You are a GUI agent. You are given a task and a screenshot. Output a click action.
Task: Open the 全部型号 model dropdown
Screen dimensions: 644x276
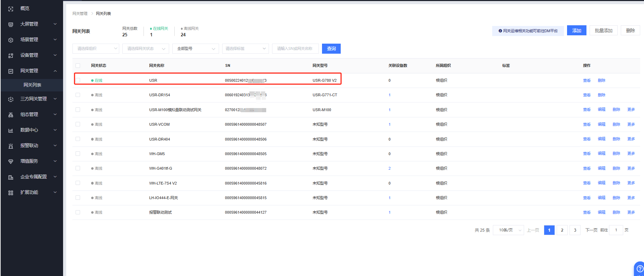(195, 49)
